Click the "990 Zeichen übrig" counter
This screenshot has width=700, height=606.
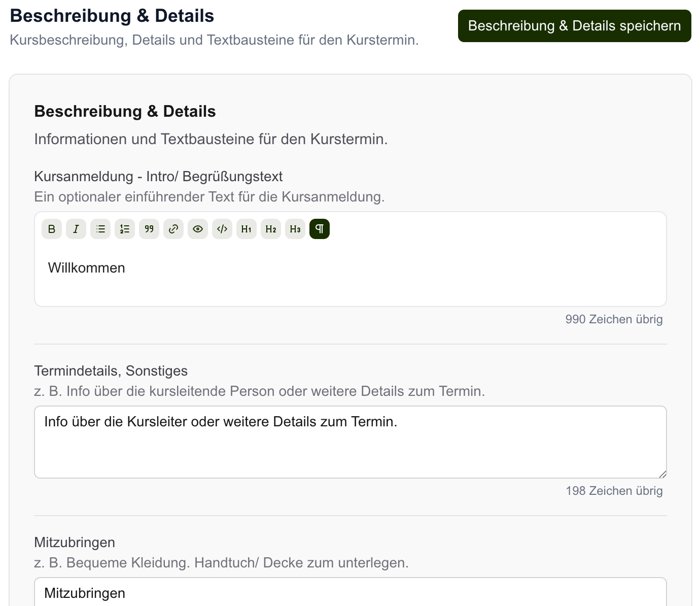614,319
